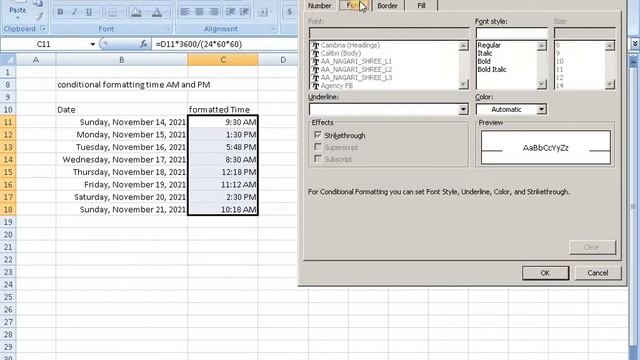This screenshot has width=640, height=360.
Task: Click the Cancel button
Action: click(598, 273)
